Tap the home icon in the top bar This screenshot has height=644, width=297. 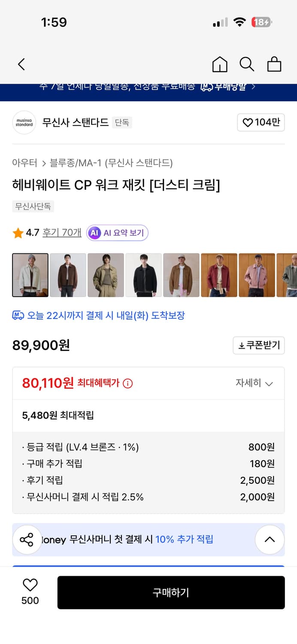coord(220,64)
